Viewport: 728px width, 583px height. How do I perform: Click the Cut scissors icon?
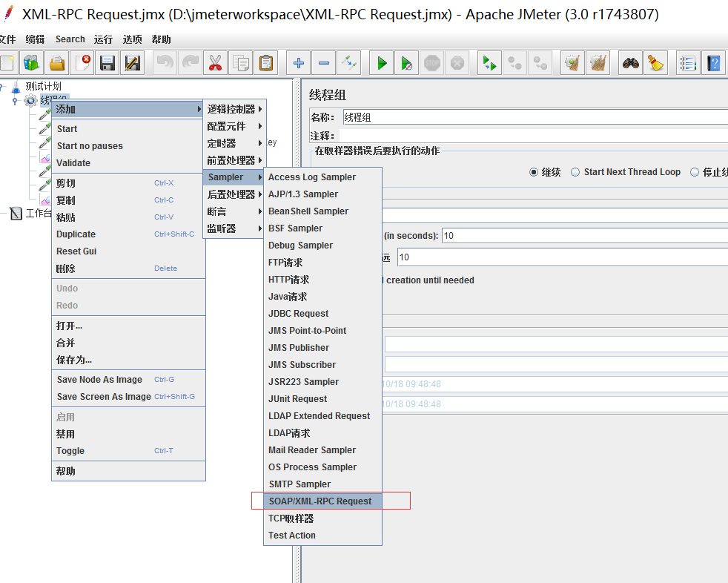pos(215,63)
